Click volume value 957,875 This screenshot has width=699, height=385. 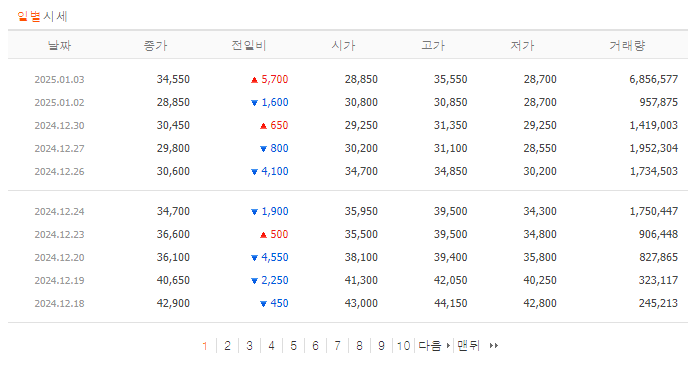click(x=658, y=102)
